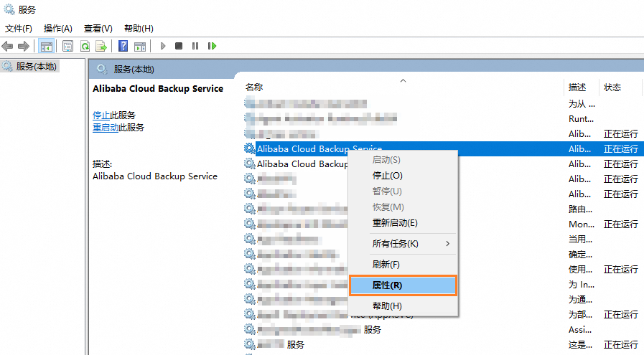644x355 pixels.
Task: Click the Back arrow toolbar icon
Action: [7, 46]
